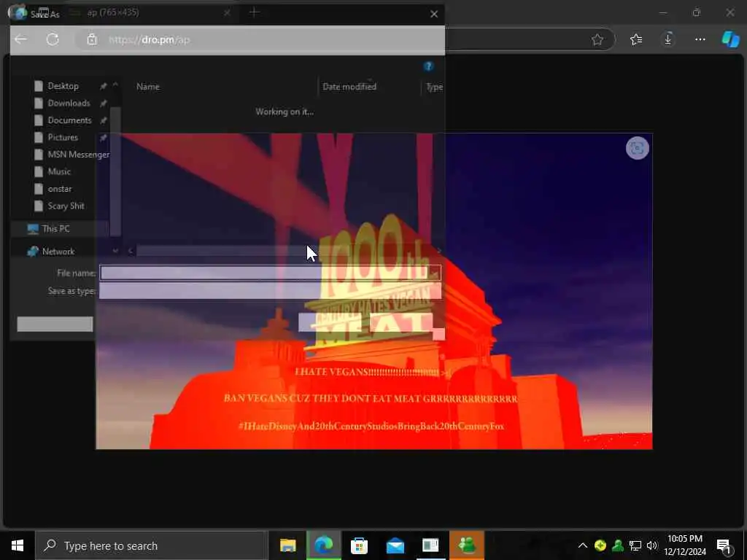Open a new browser tab
Viewport: 747px width, 560px height.
[x=255, y=12]
